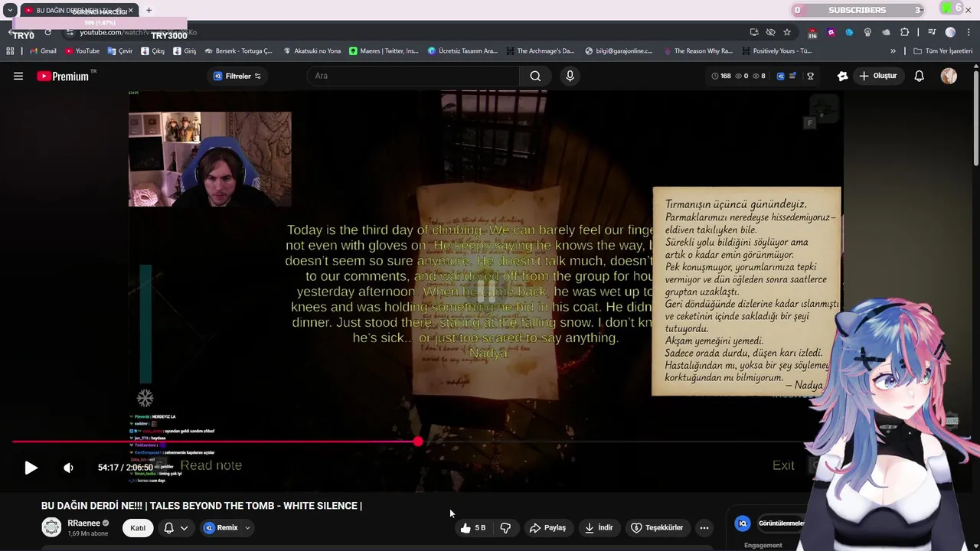Screen dimensions: 980x551
Task: Open The Archmage's Da... bookmark
Action: [540, 51]
